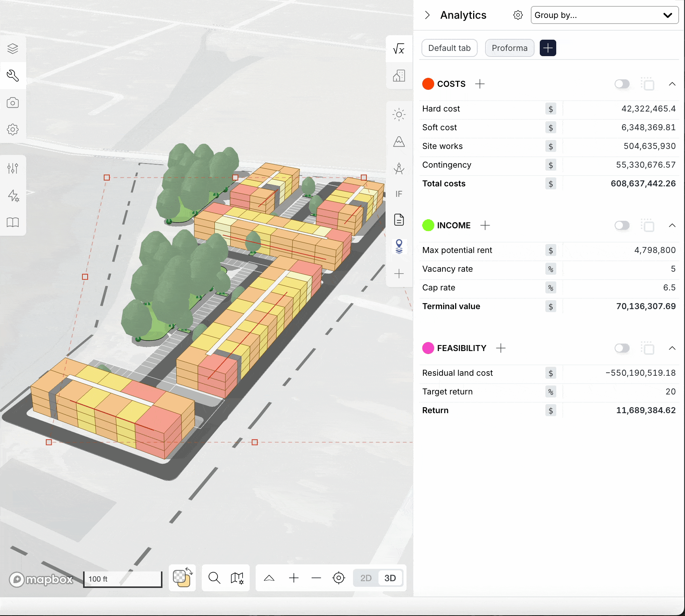Viewport: 685px width, 616px height.
Task: Click the camera snapshot icon
Action: 13,103
